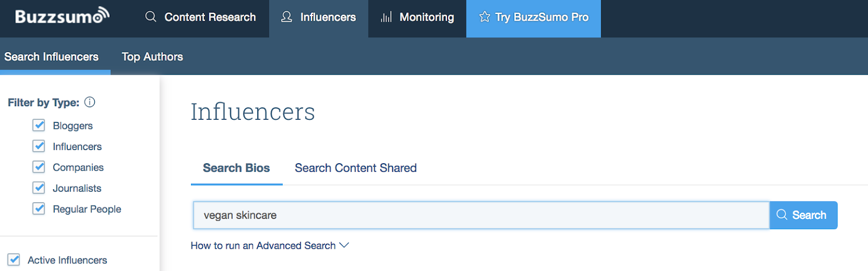
Task: Click the Content Research magnifier icon
Action: (x=151, y=17)
